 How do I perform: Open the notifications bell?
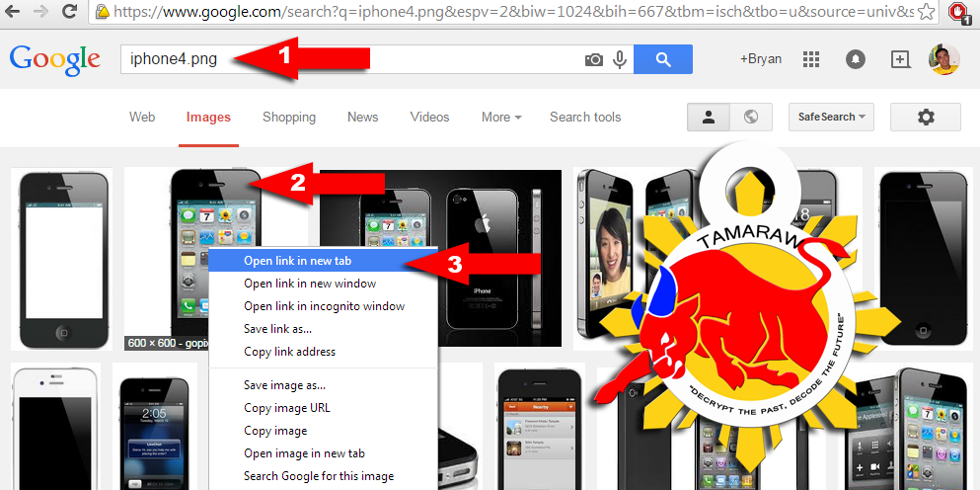point(856,59)
